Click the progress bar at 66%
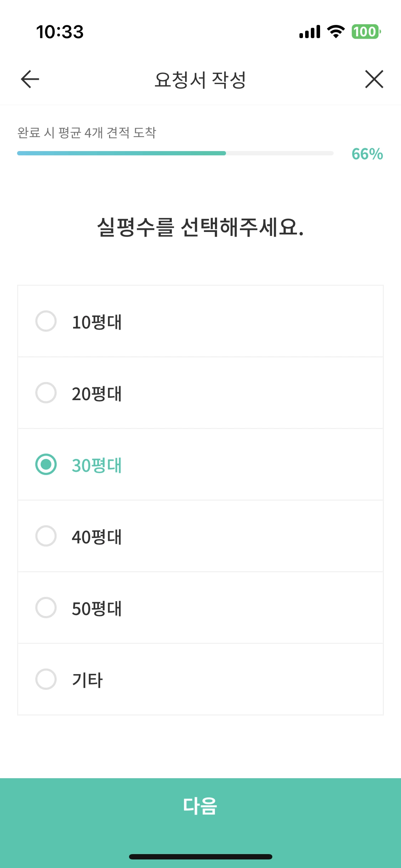This screenshot has height=868, width=401. coord(175,153)
